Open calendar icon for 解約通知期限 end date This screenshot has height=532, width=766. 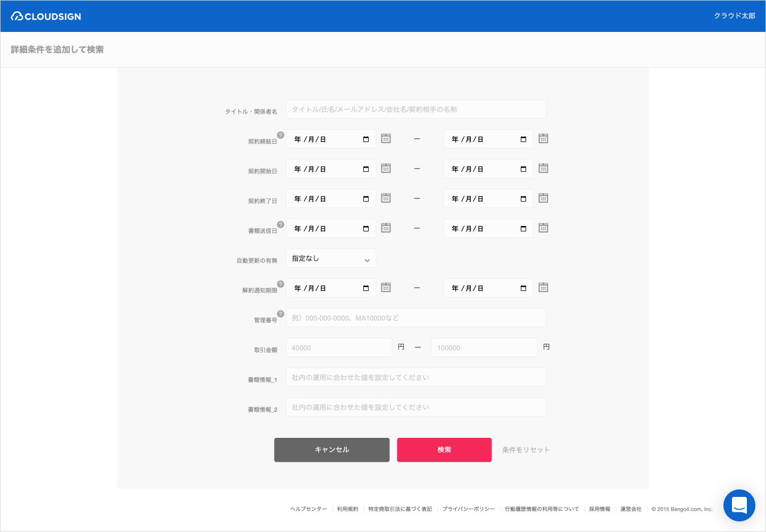coord(543,287)
